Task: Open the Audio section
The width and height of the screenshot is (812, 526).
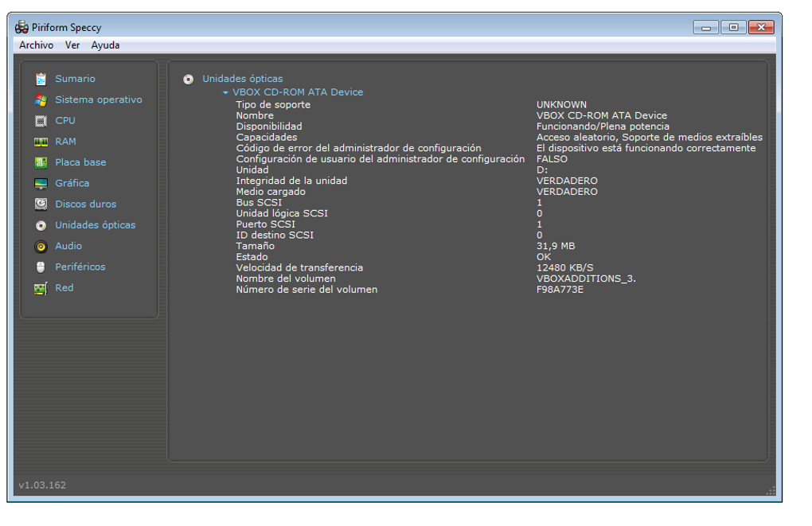Action: 68,246
